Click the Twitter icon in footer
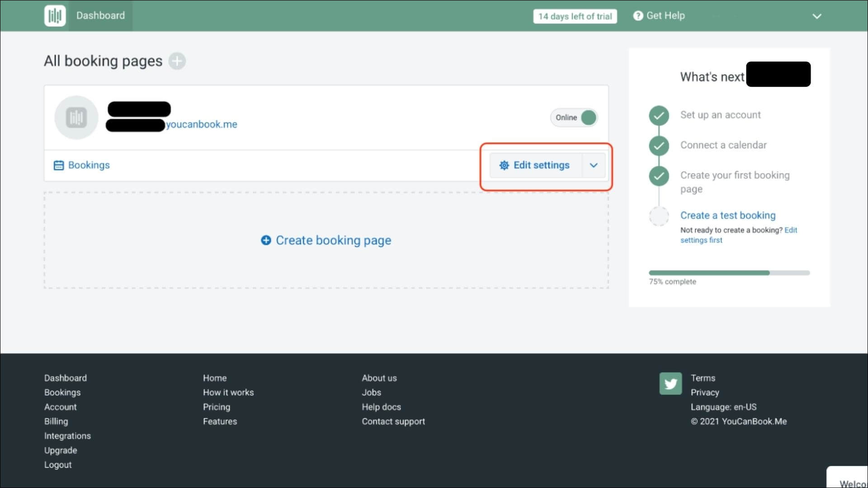Viewport: 868px width, 488px height. click(670, 384)
